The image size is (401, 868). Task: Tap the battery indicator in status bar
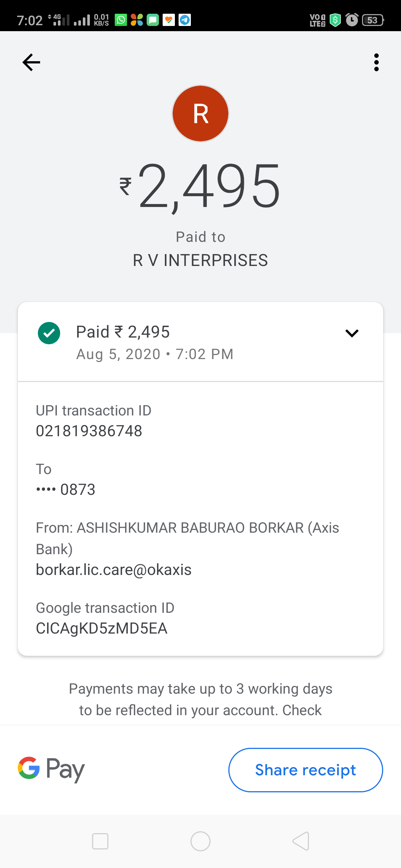click(373, 20)
